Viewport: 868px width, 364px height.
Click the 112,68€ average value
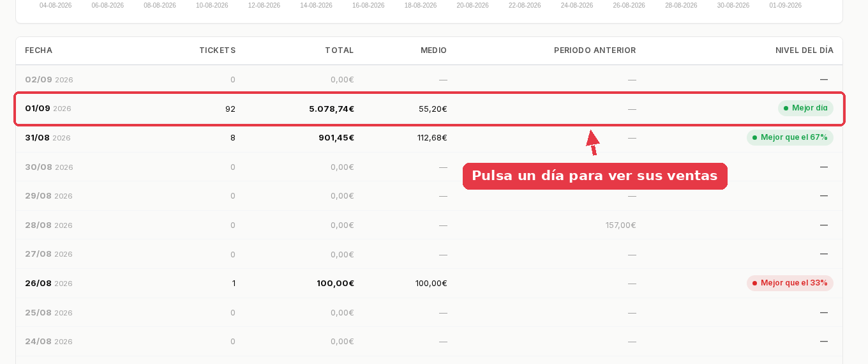tap(432, 138)
